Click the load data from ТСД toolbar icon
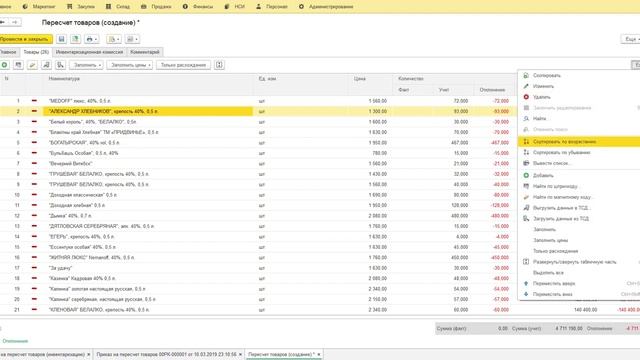This screenshot has width=640, height=360. (x=60, y=65)
